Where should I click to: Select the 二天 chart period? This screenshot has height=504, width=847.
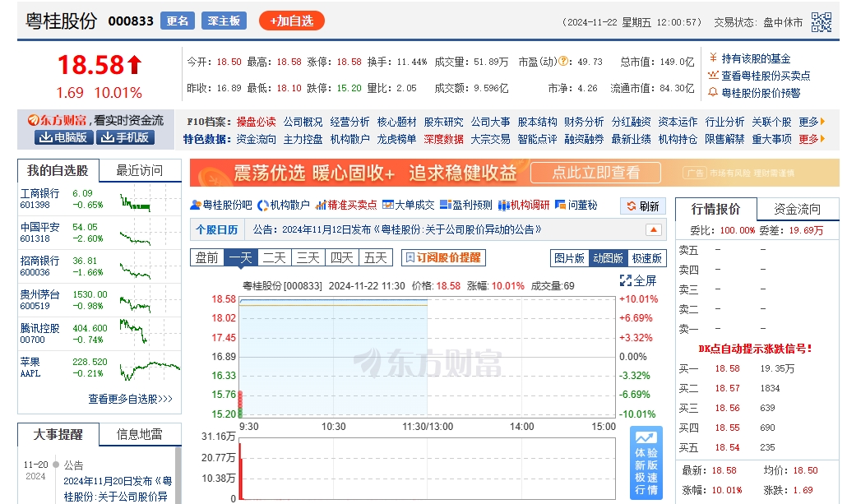coord(275,257)
